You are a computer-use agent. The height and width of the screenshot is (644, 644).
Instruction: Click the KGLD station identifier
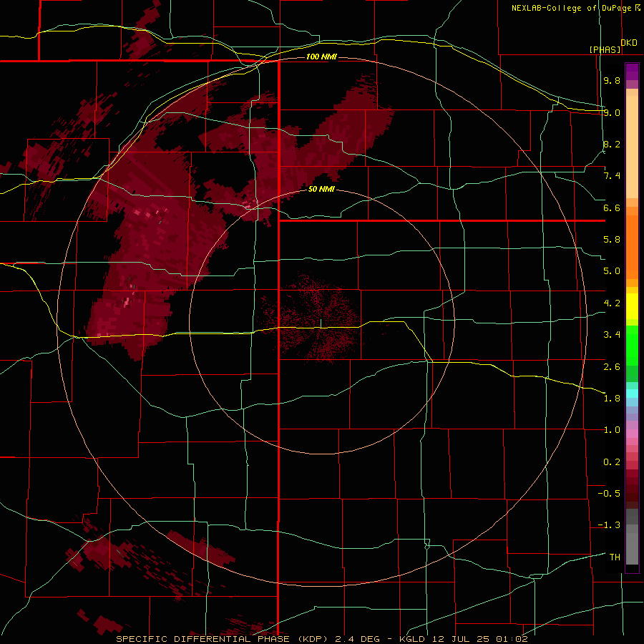coord(413,639)
